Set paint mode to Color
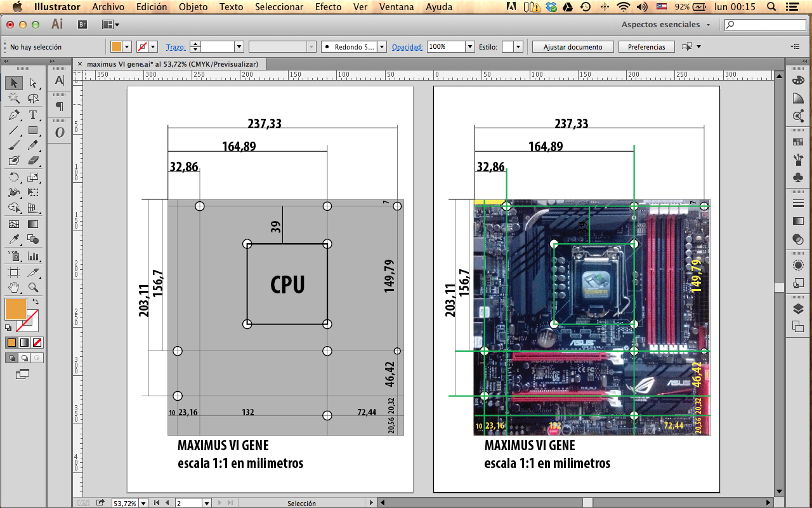Screen dimensions: 812x508 coord(11,342)
